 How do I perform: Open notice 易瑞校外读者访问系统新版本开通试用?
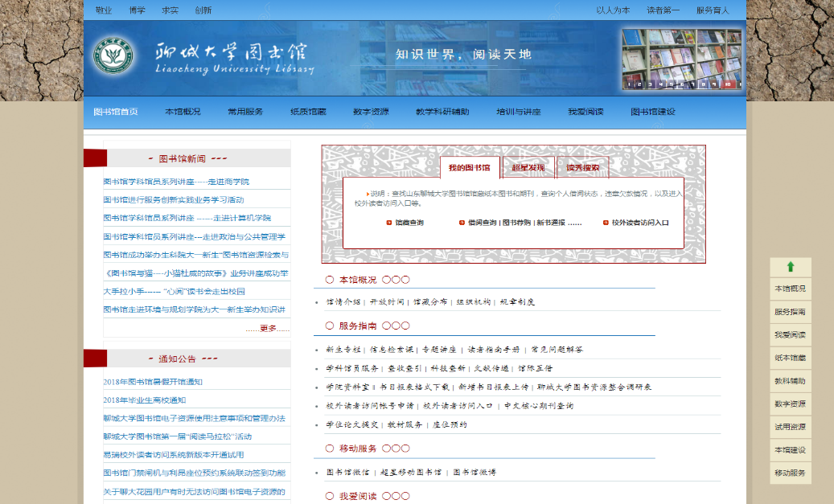point(174,454)
